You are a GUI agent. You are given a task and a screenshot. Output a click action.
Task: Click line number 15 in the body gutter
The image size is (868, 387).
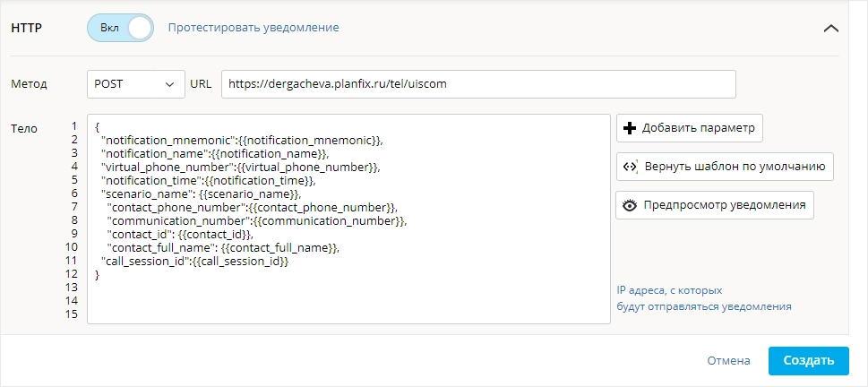pyautogui.click(x=72, y=314)
